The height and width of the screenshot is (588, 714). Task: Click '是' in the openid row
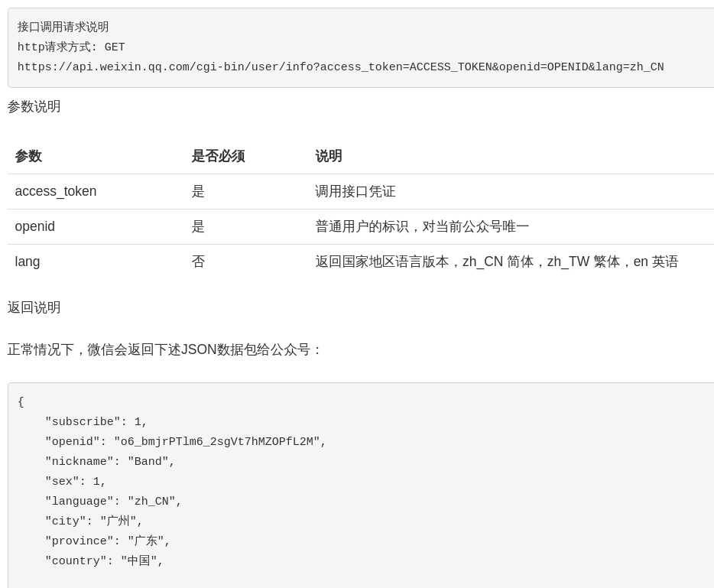point(198,226)
